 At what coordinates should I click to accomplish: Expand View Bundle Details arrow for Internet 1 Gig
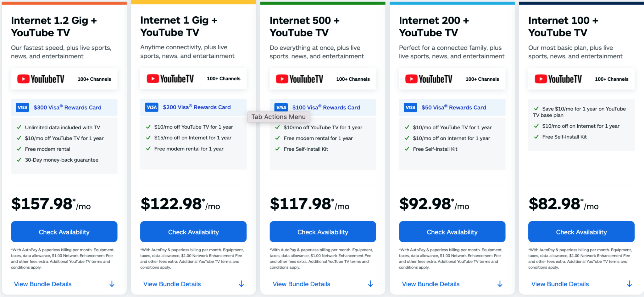tap(241, 284)
